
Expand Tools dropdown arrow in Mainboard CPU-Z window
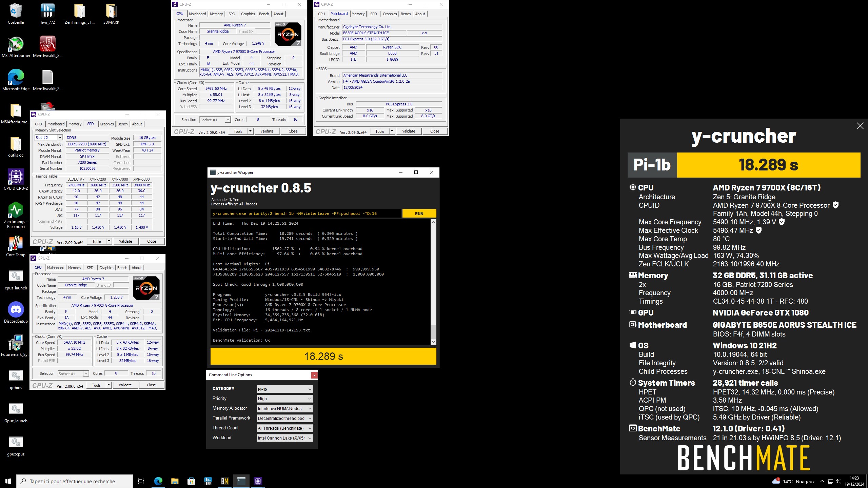(x=392, y=131)
